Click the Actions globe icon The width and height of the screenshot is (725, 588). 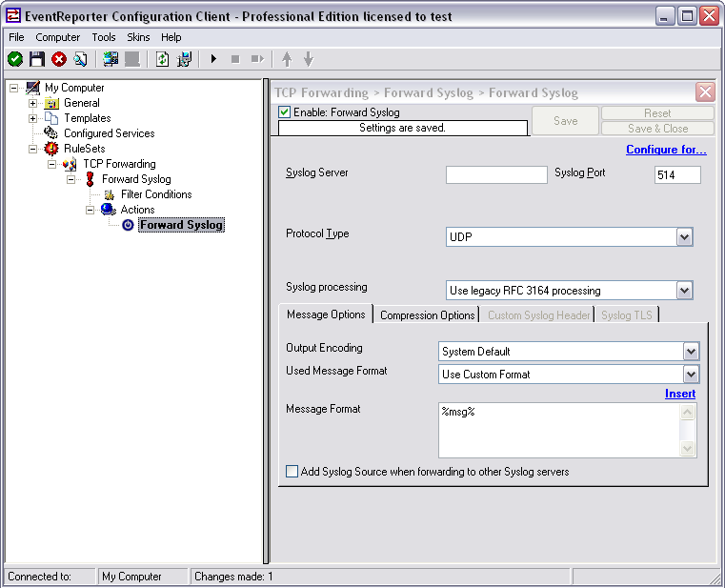(x=109, y=210)
